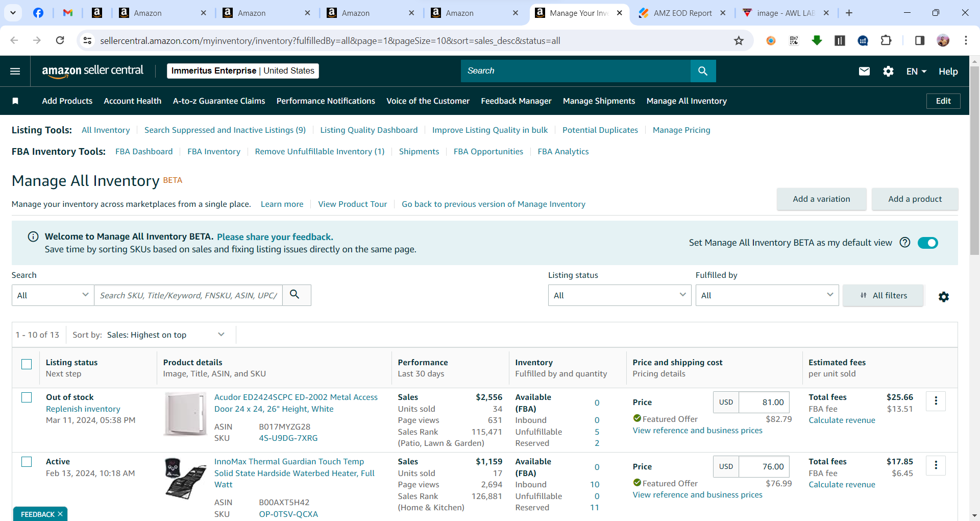Open the tab search dropdown arrow
The image size is (980, 521).
(x=13, y=13)
